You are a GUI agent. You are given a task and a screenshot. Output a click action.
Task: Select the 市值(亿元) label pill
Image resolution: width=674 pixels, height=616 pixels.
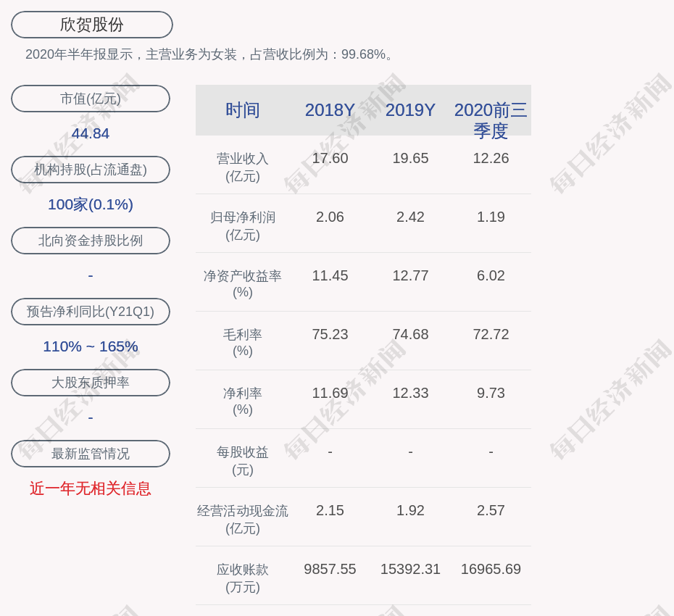tap(91, 99)
